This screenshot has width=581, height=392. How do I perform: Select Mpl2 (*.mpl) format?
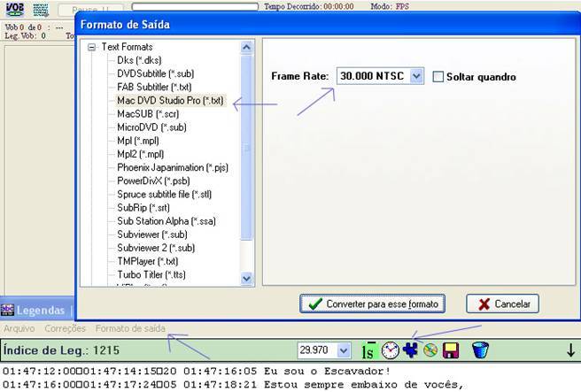pyautogui.click(x=141, y=154)
